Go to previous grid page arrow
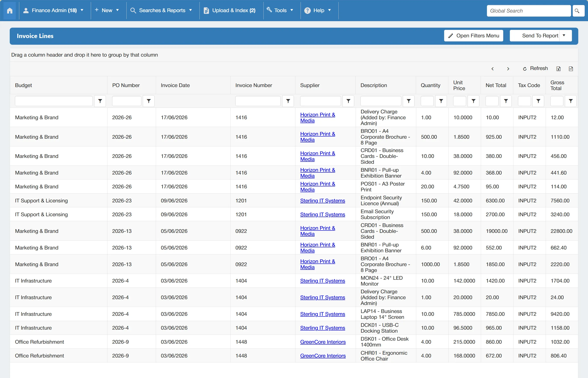588x378 pixels. tap(492, 69)
